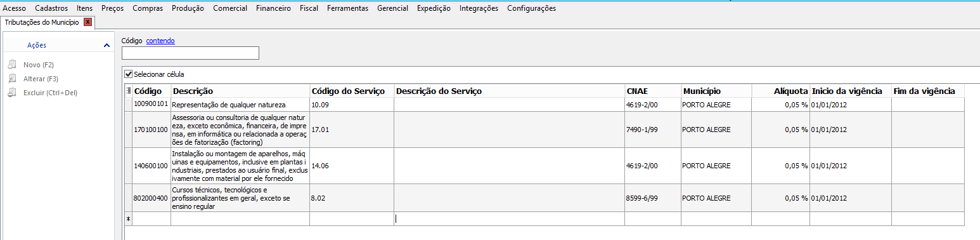
Task: Open the Compras menu
Action: (148, 8)
